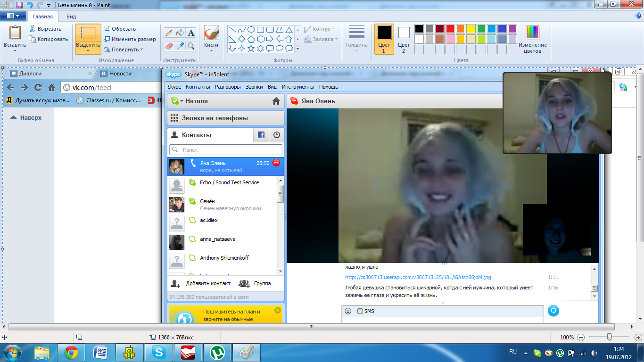
Task: Open the Classes.ru bookmark
Action: pos(109,100)
